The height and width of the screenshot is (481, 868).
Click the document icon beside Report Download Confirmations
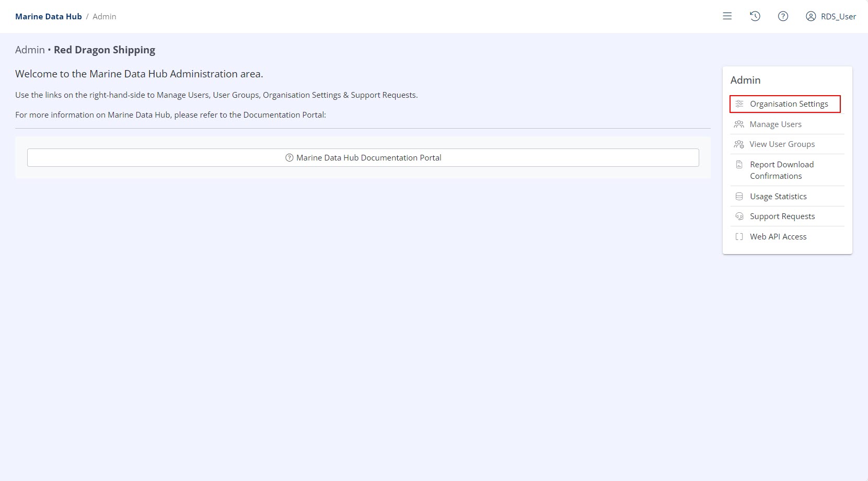coord(739,165)
